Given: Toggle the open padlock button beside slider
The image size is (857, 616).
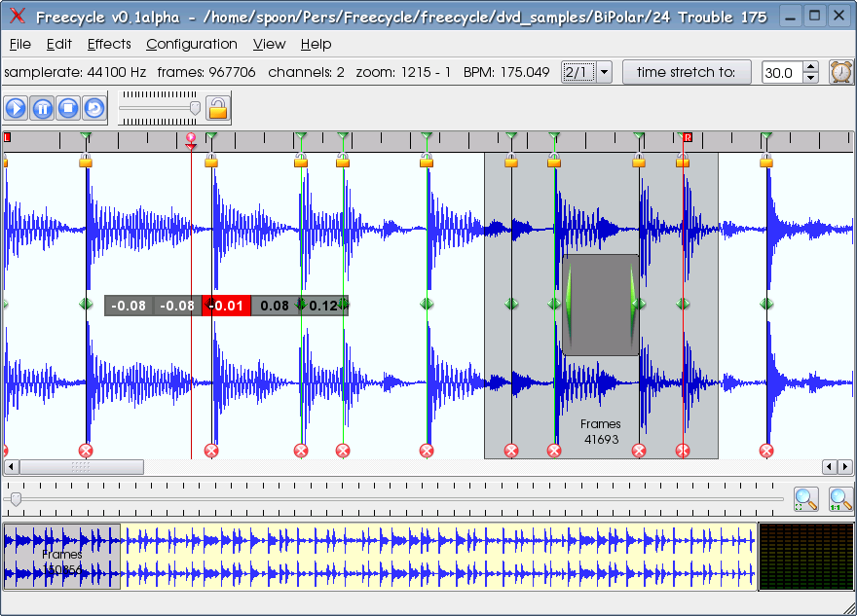Looking at the screenshot, I should coord(218,108).
